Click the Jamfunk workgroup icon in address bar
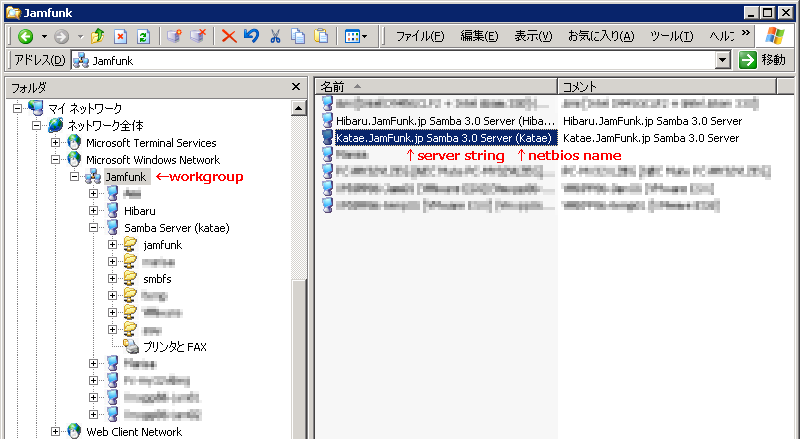The width and height of the screenshot is (800, 439). pos(81,60)
